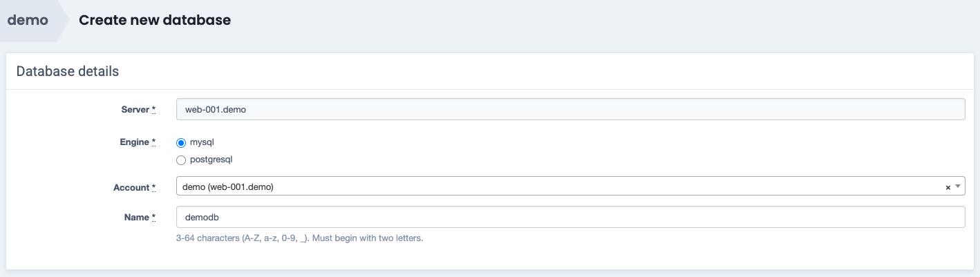Click the Account required asterisk
This screenshot has height=277, width=980.
(x=153, y=187)
